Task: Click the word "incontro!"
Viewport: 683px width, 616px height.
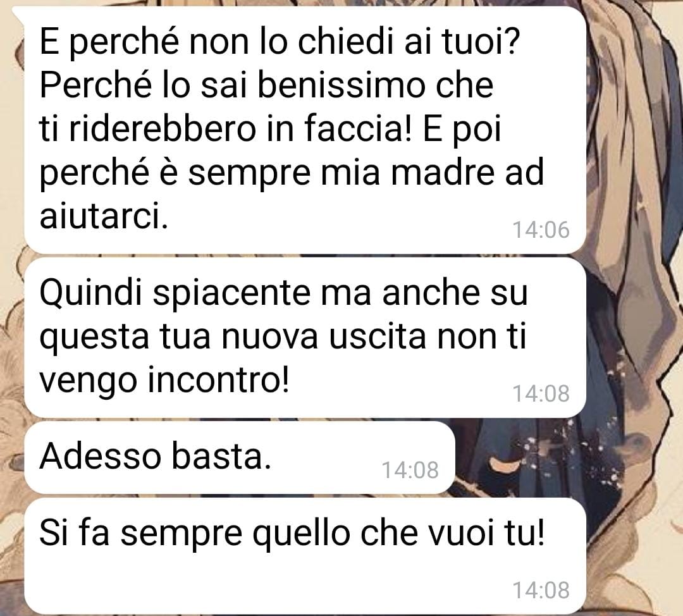Action: pos(218,380)
